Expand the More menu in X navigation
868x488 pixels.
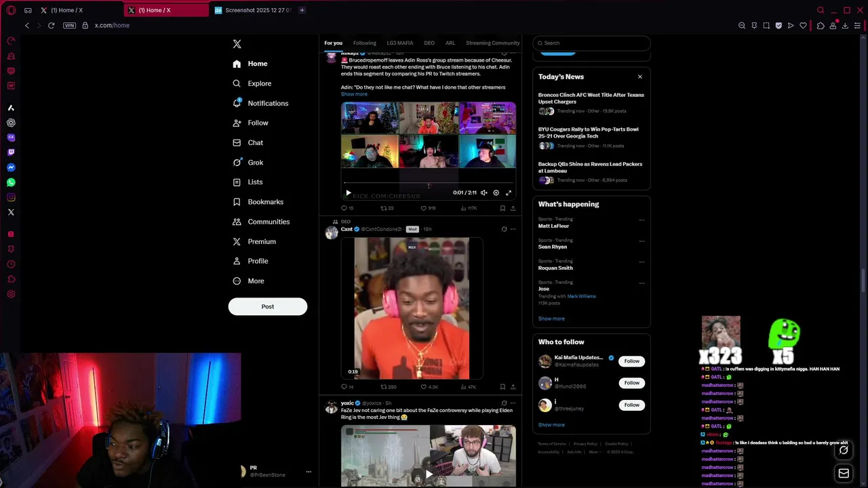pyautogui.click(x=248, y=281)
